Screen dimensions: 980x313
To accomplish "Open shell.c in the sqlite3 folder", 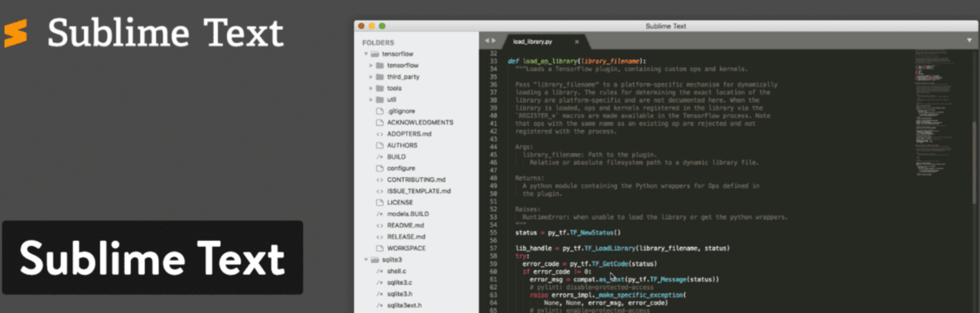I will 396,271.
